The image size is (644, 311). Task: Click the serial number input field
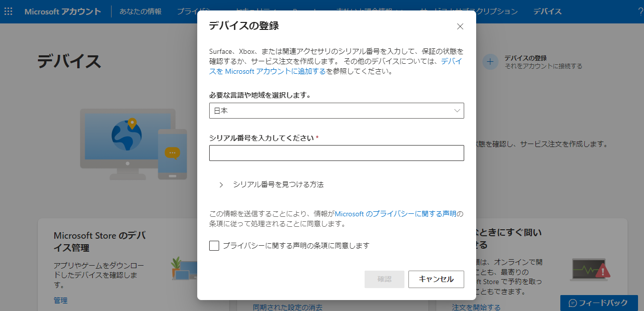pos(337,153)
